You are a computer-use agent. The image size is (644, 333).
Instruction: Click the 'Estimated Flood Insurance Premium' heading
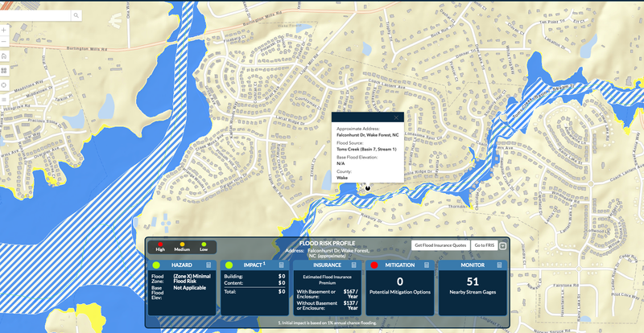pyautogui.click(x=328, y=280)
